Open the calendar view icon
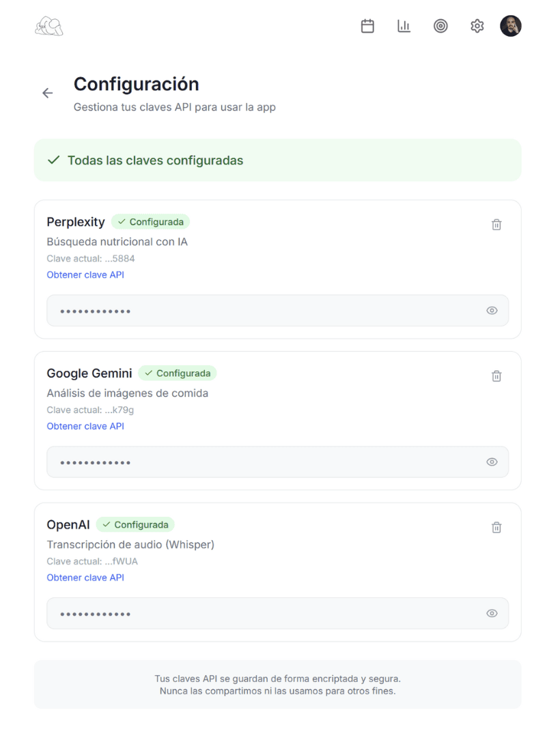The image size is (560, 751). tap(367, 26)
